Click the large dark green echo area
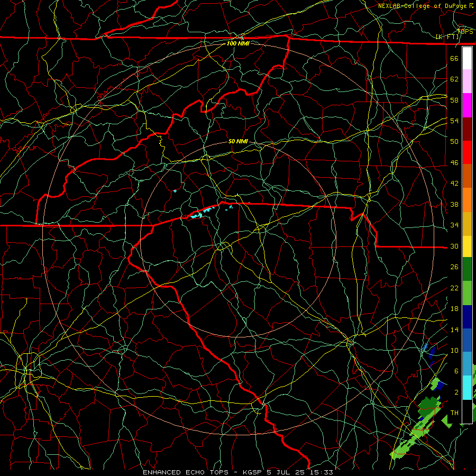The width and height of the screenshot is (476, 476). pos(429,406)
